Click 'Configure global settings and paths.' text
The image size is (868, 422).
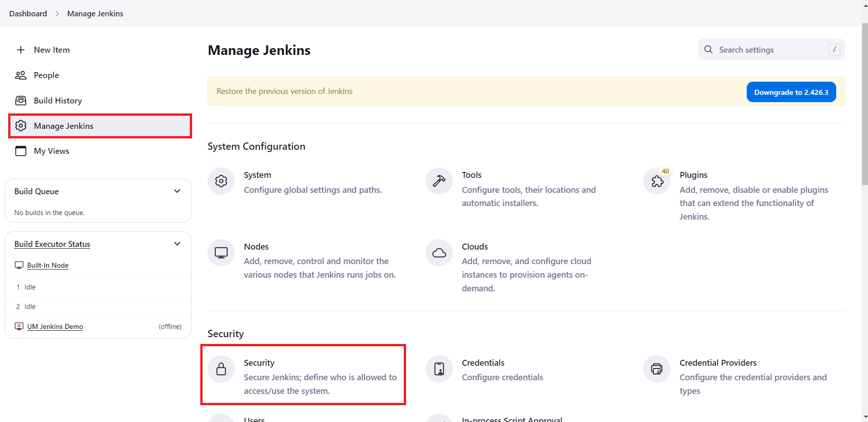click(x=313, y=190)
